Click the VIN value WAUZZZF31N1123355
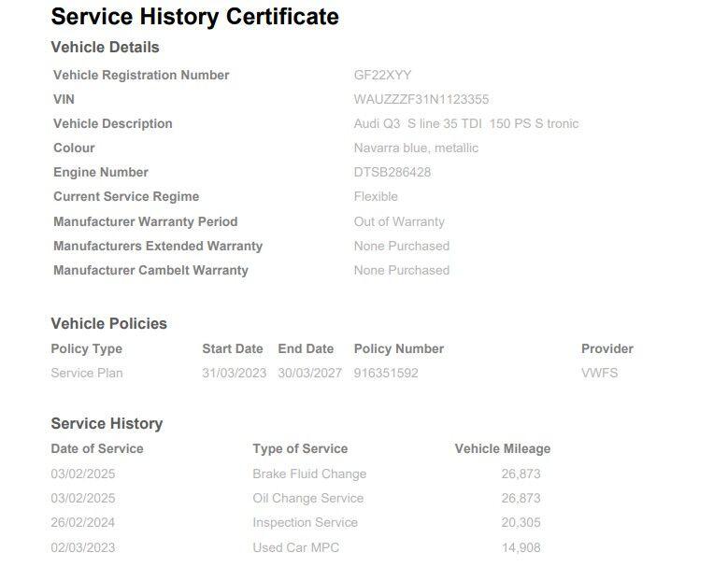Viewport: 728px width, 566px height. tap(421, 99)
